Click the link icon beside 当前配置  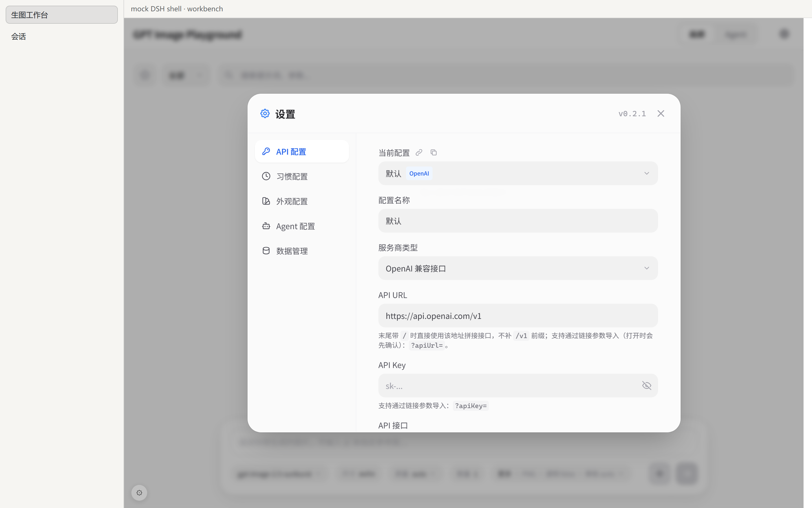[x=419, y=152]
